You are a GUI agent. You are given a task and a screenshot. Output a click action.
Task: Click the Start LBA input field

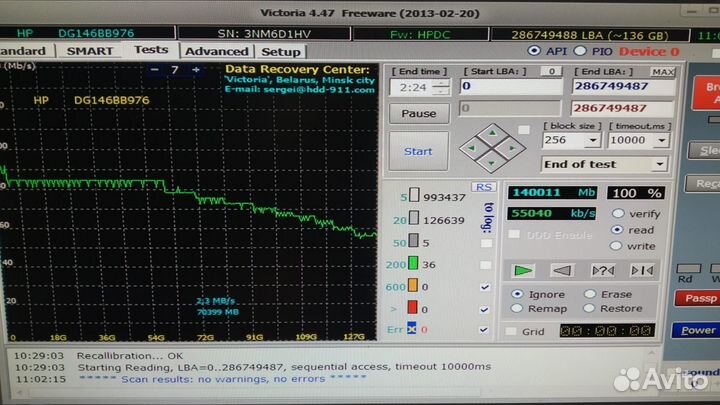pyautogui.click(x=509, y=88)
